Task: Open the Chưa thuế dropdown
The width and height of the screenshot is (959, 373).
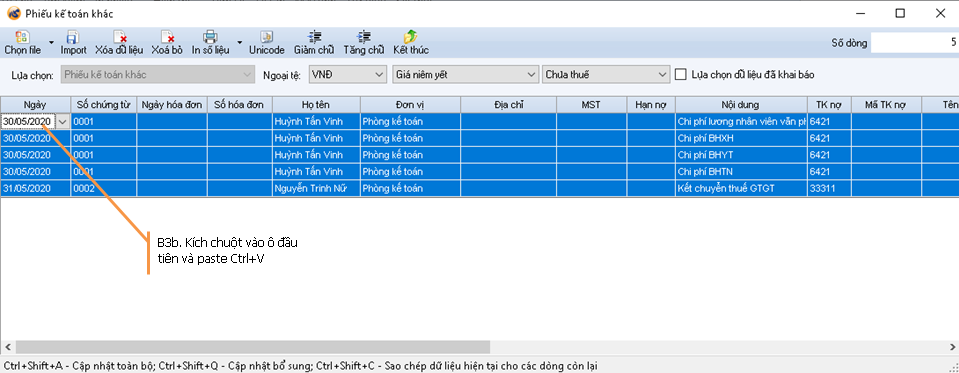Action: pos(605,75)
